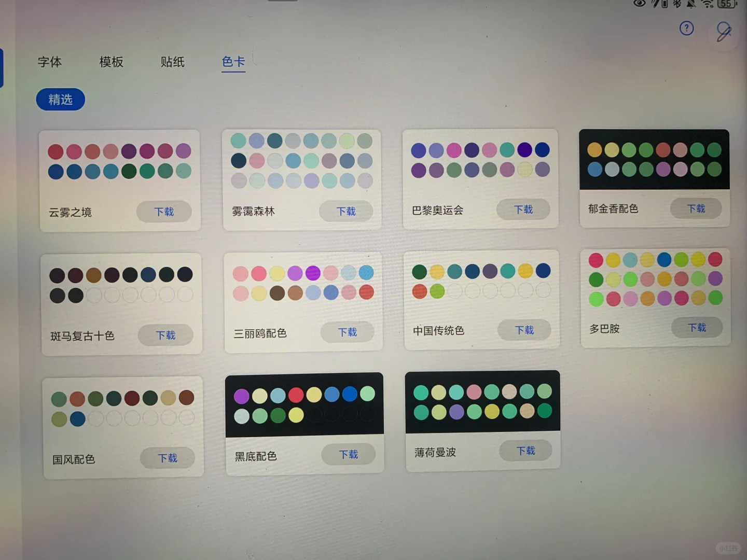747x560 pixels.
Task: Open the 模板 tab
Action: [110, 62]
